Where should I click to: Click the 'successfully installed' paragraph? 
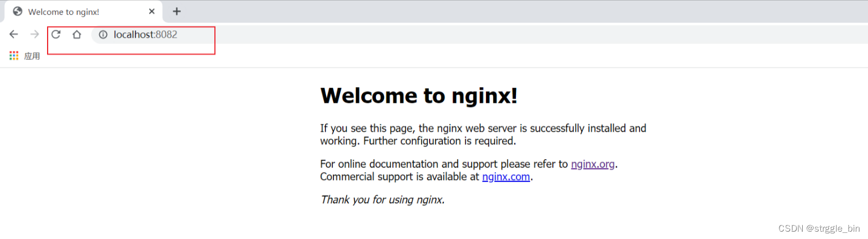[483, 135]
